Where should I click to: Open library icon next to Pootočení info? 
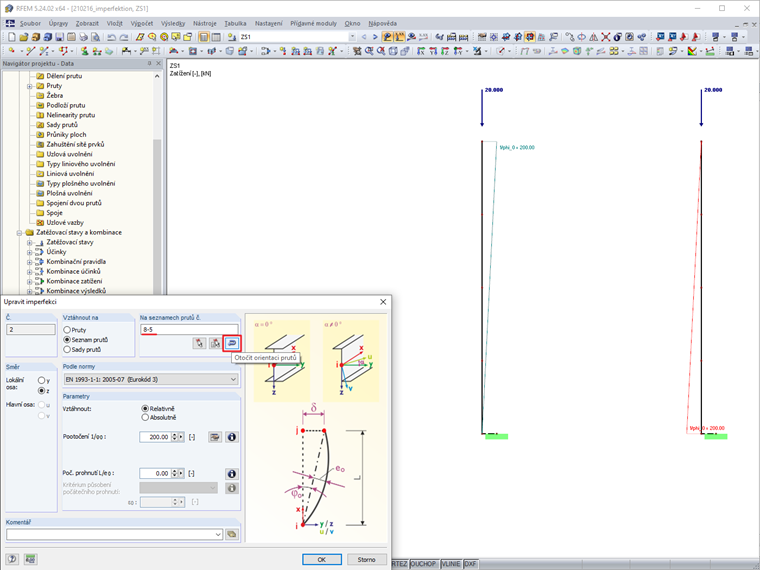tap(215, 437)
